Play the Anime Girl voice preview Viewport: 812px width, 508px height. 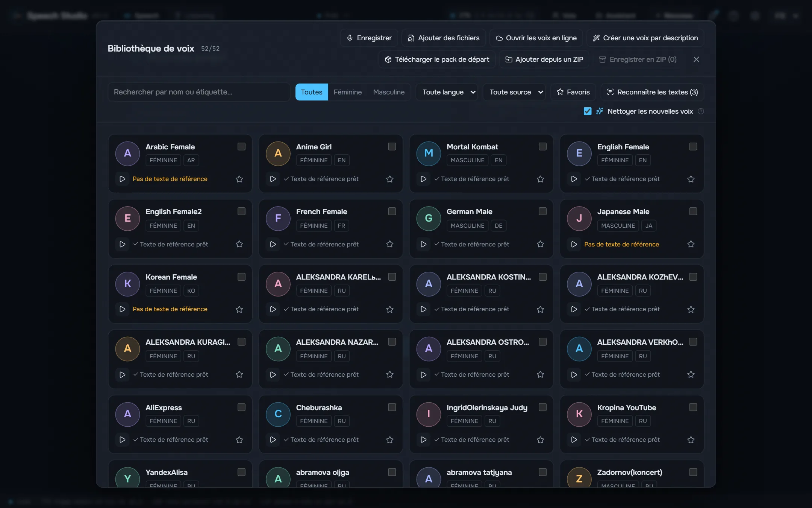pyautogui.click(x=273, y=179)
